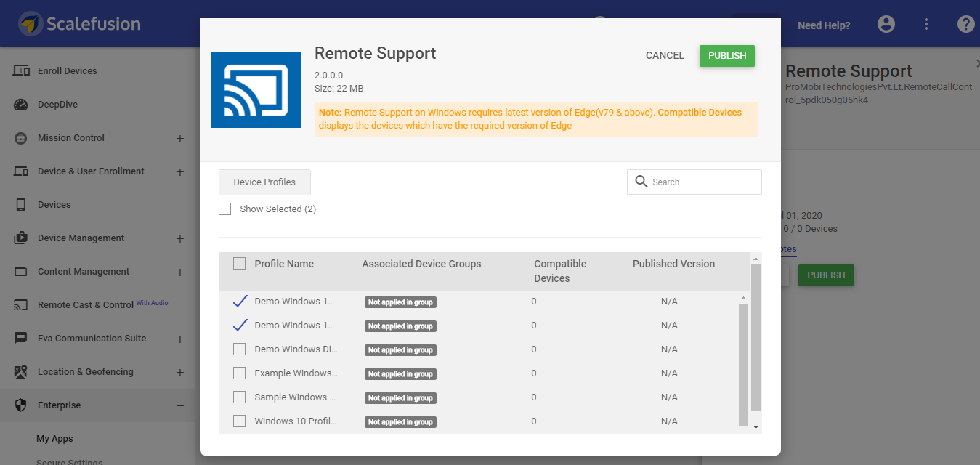
Task: Click the Scalefusion logo in header
Action: pyautogui.click(x=79, y=23)
